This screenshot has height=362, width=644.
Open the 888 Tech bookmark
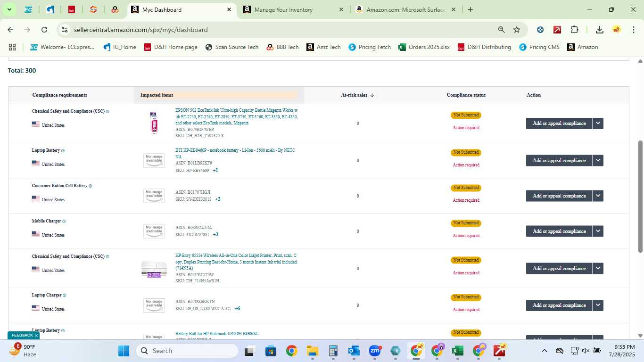click(282, 47)
